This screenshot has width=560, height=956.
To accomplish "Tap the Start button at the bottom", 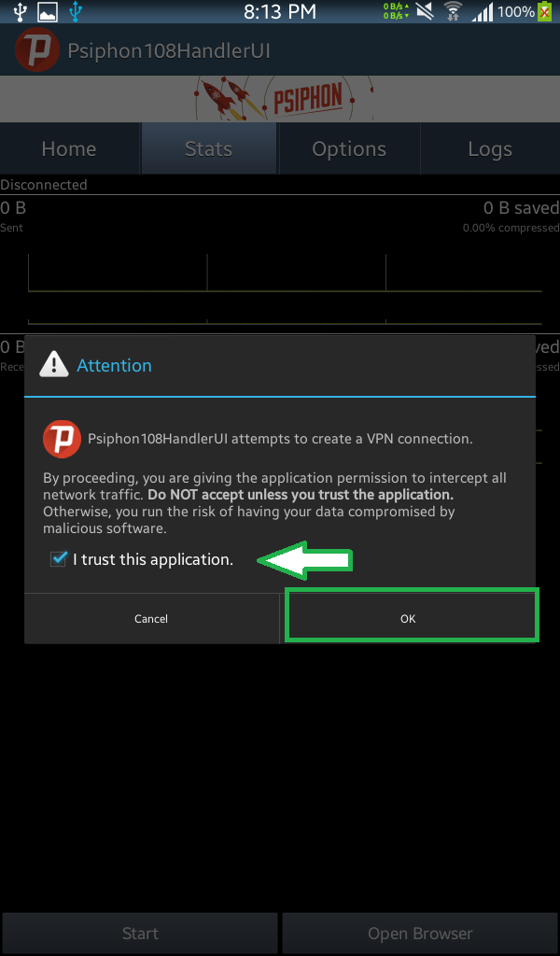I will (x=140, y=934).
